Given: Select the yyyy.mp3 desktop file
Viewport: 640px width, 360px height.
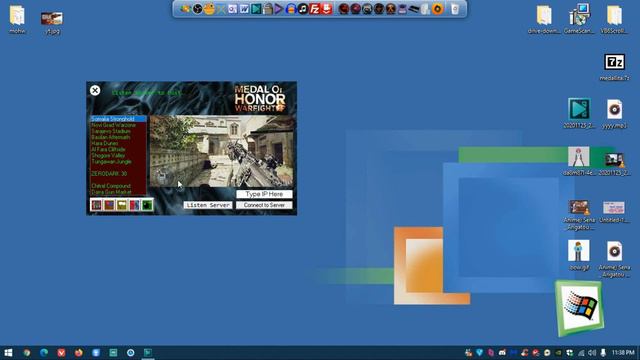Looking at the screenshot, I should coord(614,114).
